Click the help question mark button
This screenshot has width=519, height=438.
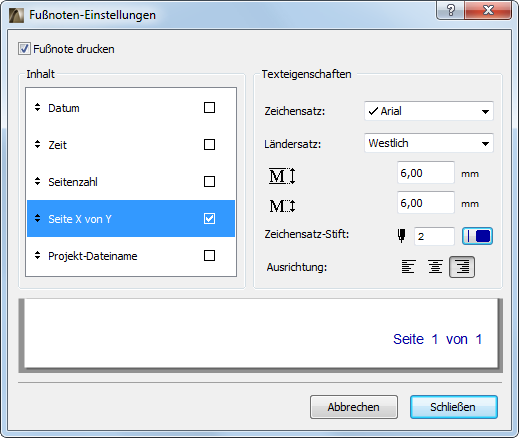point(451,10)
